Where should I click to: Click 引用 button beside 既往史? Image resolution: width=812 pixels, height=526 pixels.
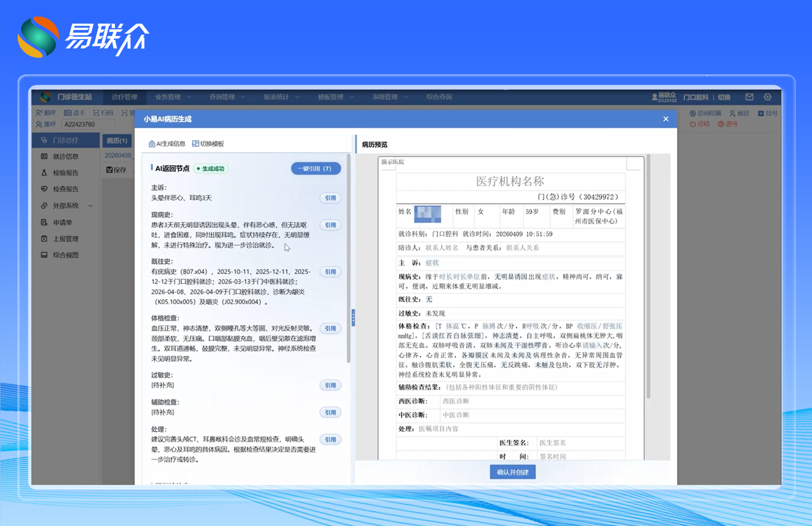pos(330,272)
